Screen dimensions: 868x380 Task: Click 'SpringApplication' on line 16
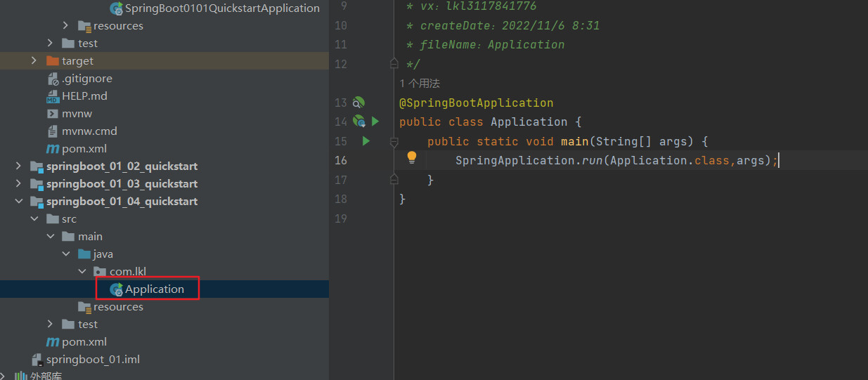point(515,160)
